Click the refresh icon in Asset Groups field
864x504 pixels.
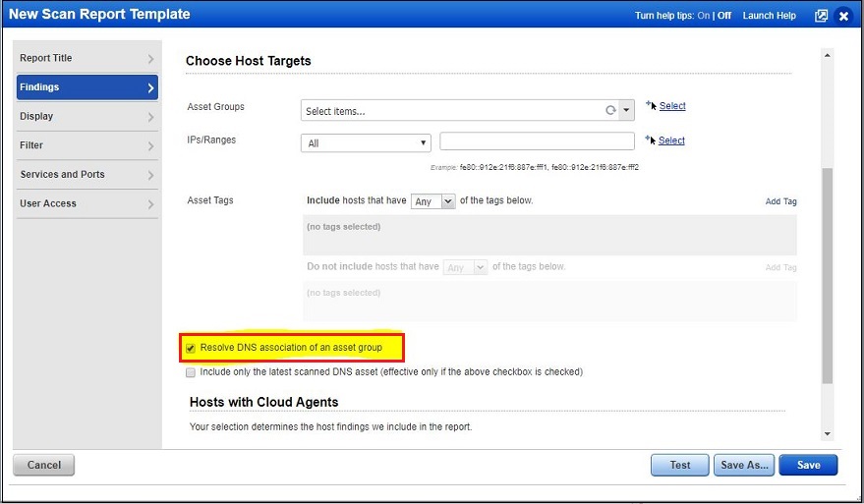tap(610, 111)
